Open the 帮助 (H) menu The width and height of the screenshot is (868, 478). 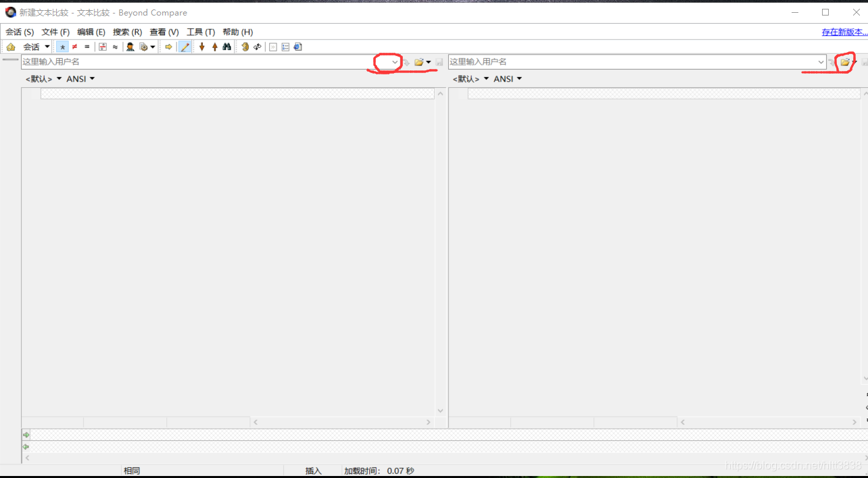coord(237,32)
